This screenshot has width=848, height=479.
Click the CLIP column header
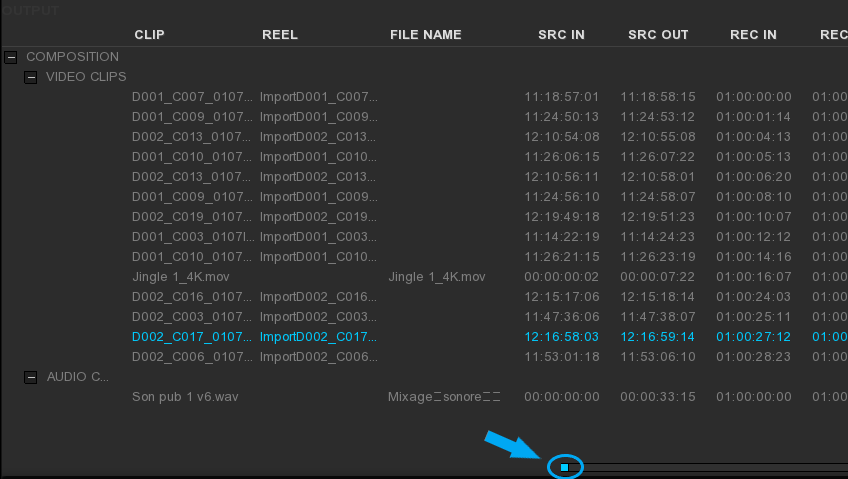click(x=149, y=35)
